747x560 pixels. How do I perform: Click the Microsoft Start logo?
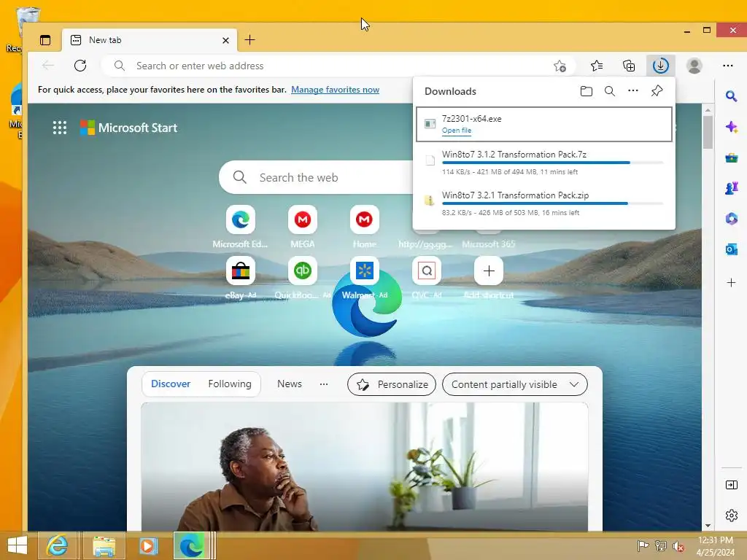pos(128,128)
